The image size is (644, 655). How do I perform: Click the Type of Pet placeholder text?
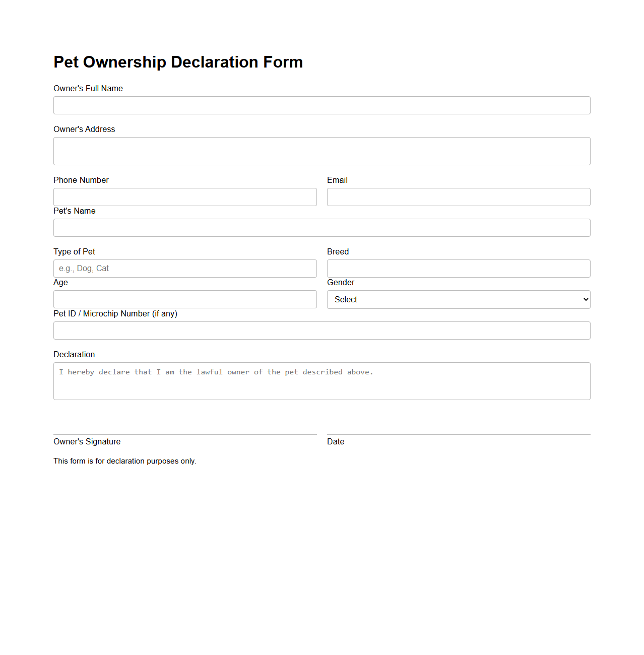pyautogui.click(x=84, y=268)
